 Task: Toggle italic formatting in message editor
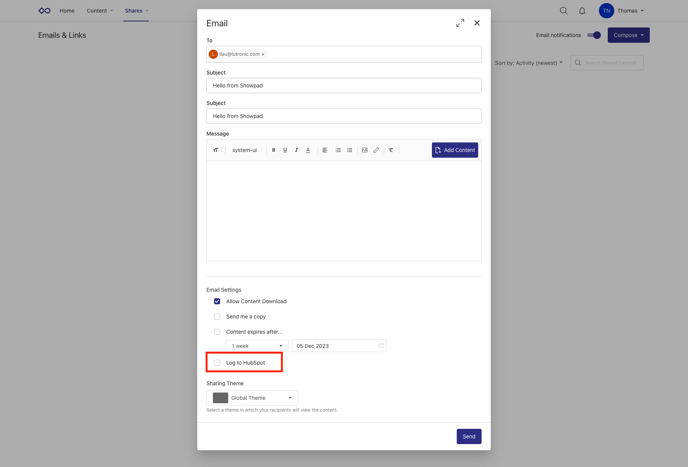[296, 150]
